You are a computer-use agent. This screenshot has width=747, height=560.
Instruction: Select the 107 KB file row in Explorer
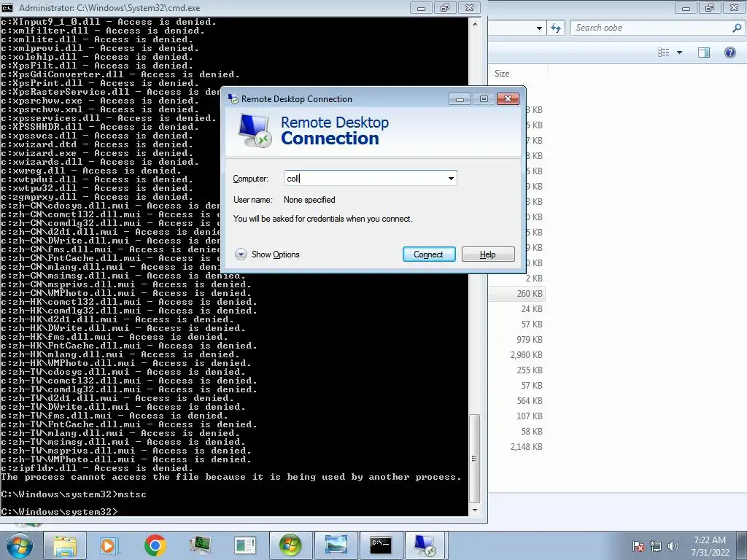517,416
